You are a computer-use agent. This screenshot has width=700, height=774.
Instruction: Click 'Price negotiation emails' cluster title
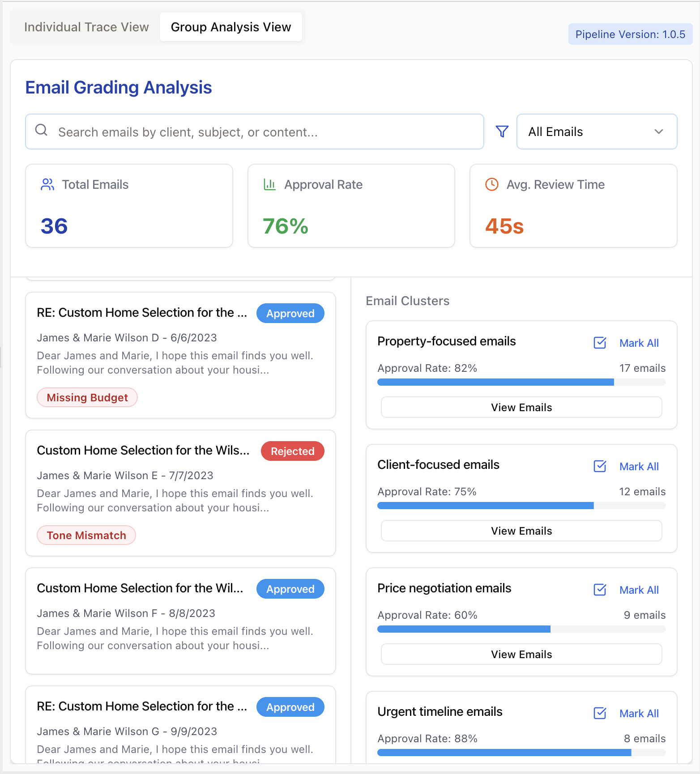pos(444,588)
